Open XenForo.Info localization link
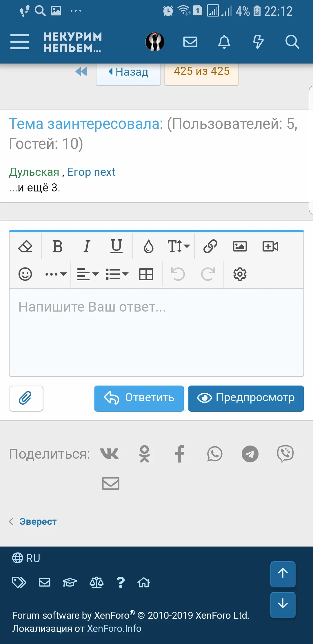The height and width of the screenshot is (644, 313). point(114,628)
